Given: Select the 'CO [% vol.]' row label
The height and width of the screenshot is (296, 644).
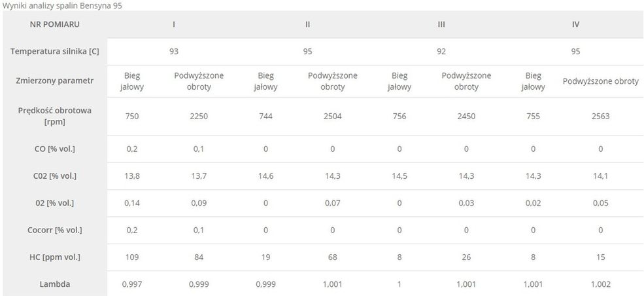Looking at the screenshot, I should point(55,149).
